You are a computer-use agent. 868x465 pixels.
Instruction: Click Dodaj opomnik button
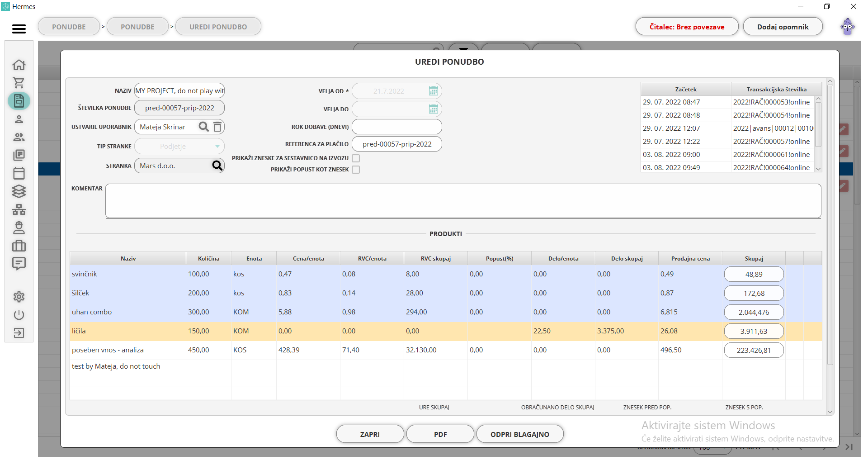[x=783, y=27]
